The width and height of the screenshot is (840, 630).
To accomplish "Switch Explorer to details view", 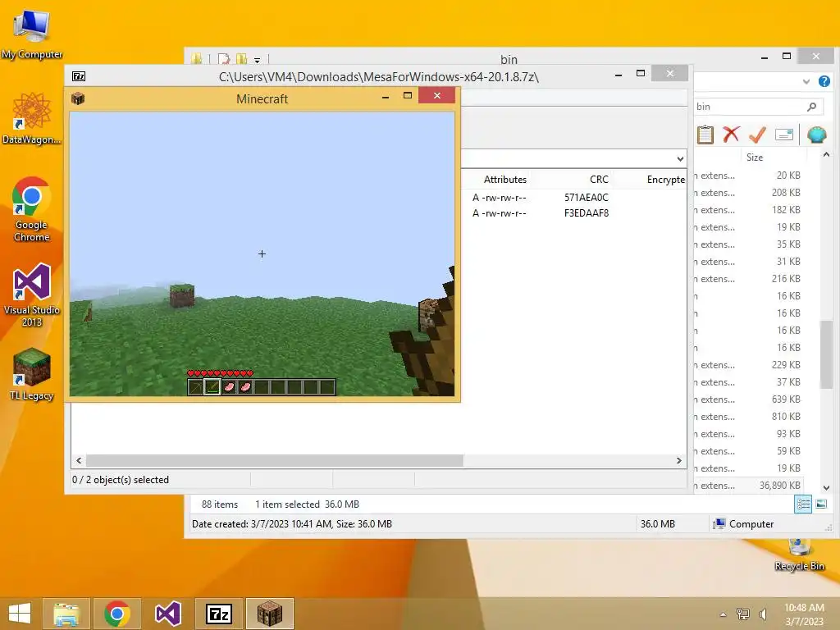I will [x=803, y=504].
